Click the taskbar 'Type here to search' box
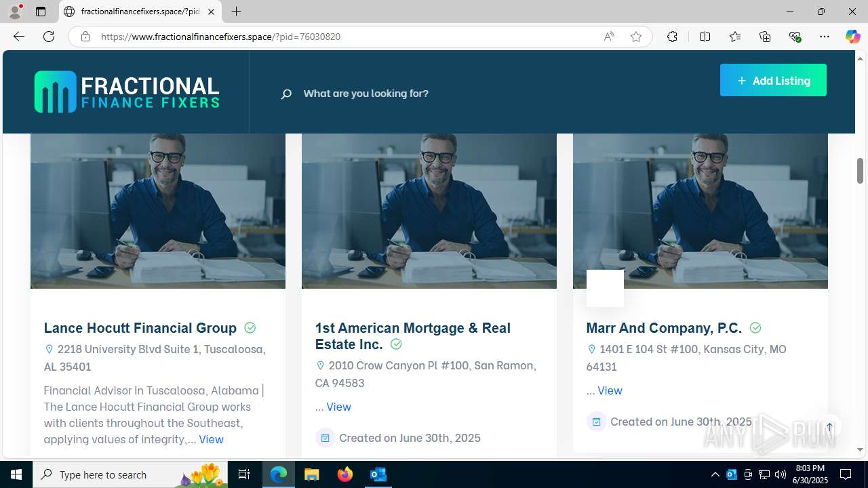 (130, 474)
